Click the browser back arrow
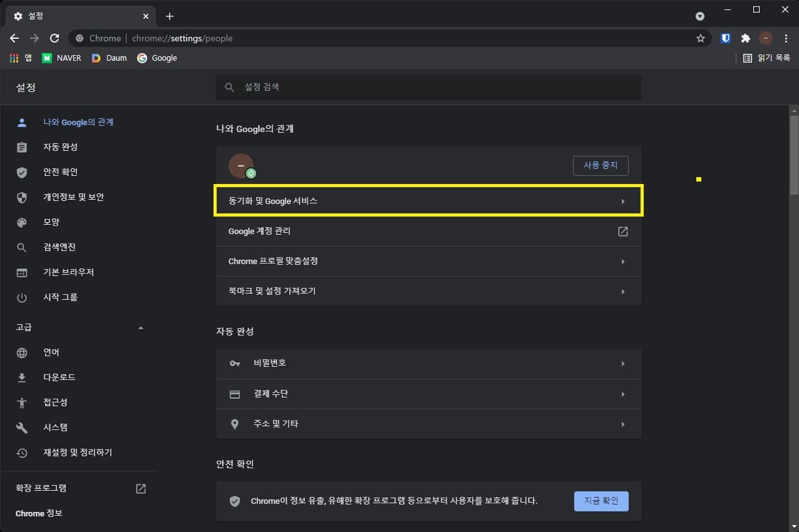799x532 pixels. pos(14,38)
